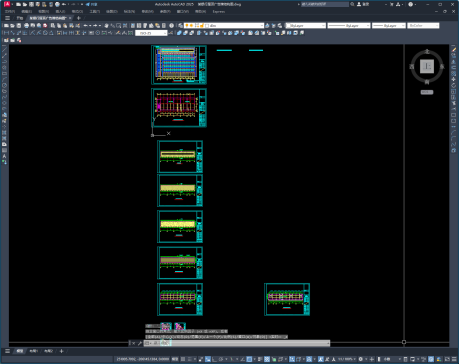Click the command line customize wrench
Viewport: 459px width, 364px height.
140,343
